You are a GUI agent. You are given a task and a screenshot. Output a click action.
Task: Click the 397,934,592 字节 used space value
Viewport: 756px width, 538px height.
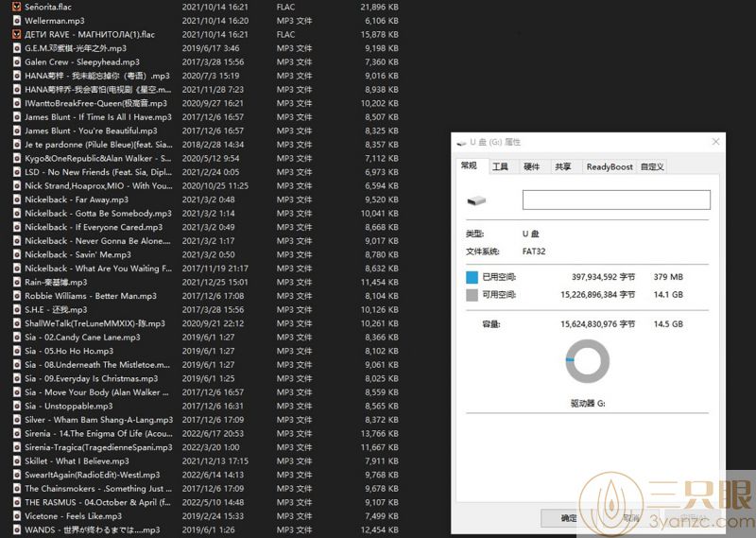603,277
